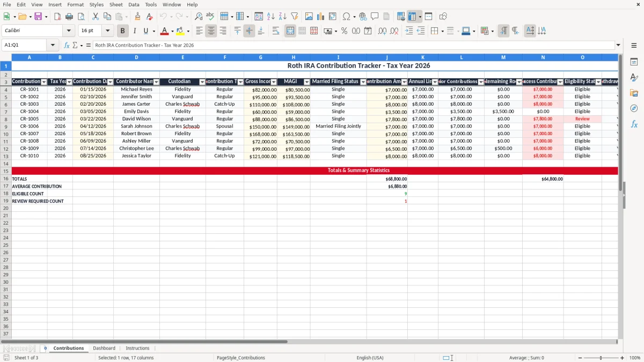644x362 pixels.
Task: Click the Print icon
Action: tap(69, 17)
